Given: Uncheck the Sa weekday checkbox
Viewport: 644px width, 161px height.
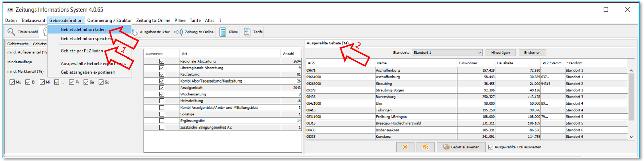Looking at the screenshot, I should pyautogui.click(x=86, y=82).
